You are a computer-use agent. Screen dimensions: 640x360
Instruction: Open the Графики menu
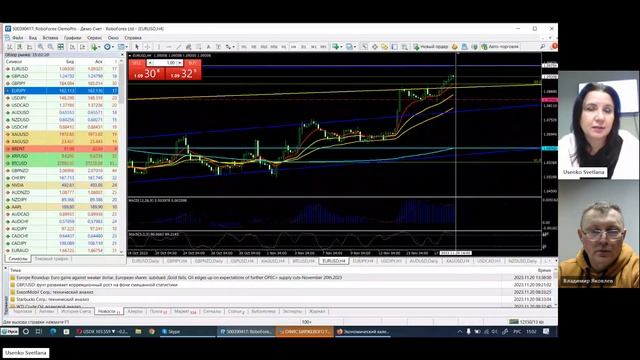click(73, 38)
